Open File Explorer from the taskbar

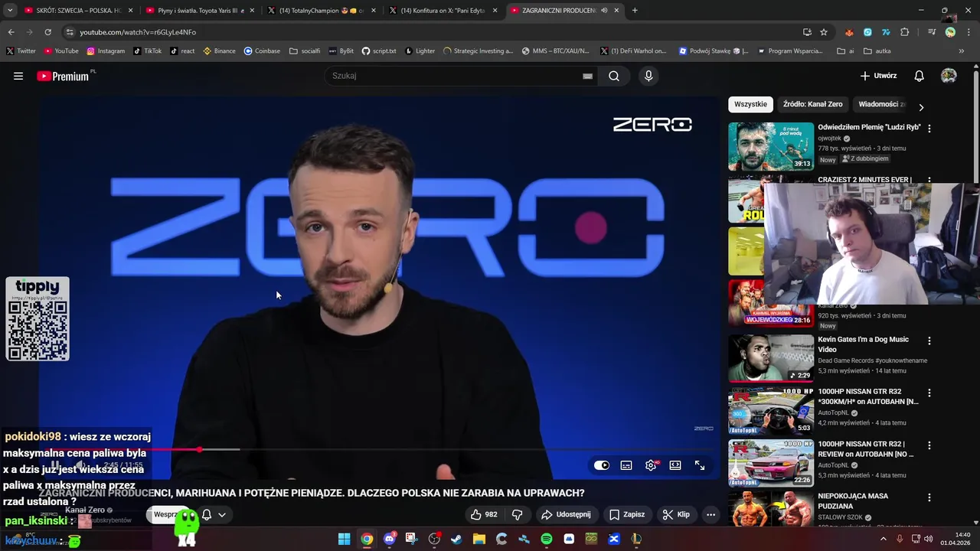pyautogui.click(x=479, y=539)
